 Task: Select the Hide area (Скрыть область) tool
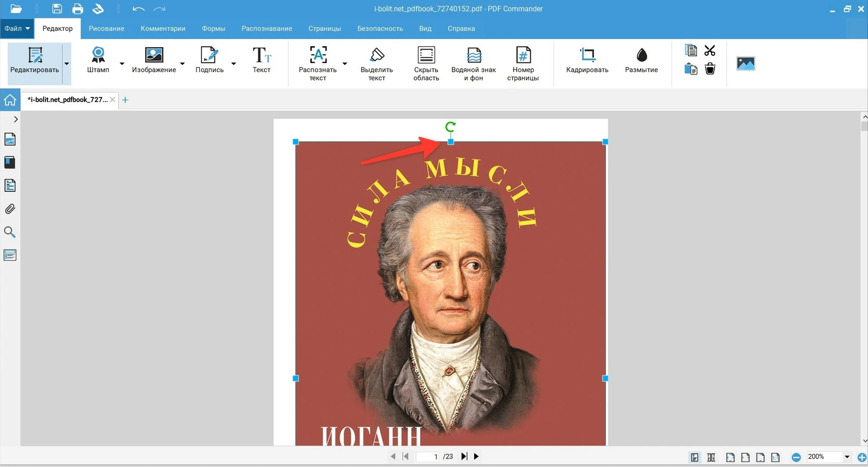click(x=426, y=63)
